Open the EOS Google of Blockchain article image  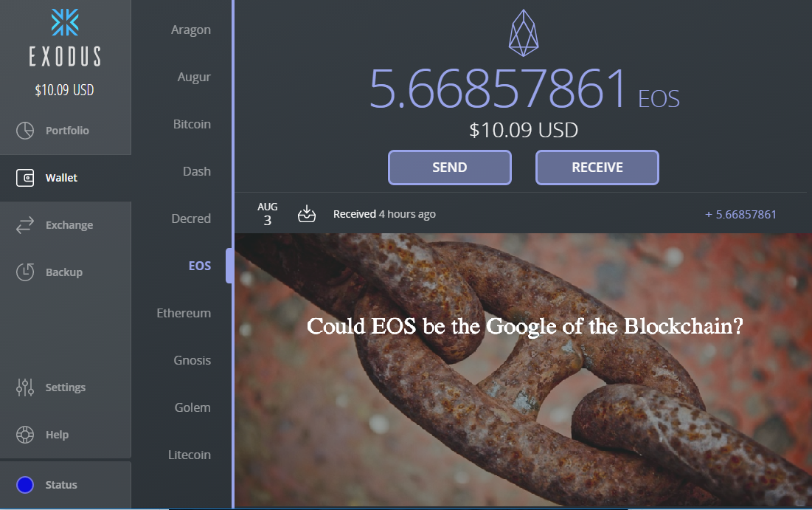(523, 370)
